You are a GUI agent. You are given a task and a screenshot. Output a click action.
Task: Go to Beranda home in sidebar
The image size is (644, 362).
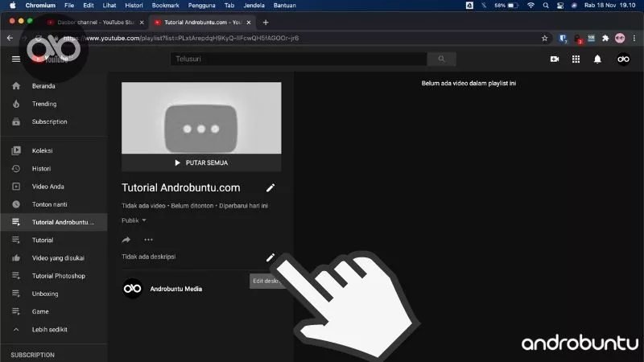tap(54, 86)
